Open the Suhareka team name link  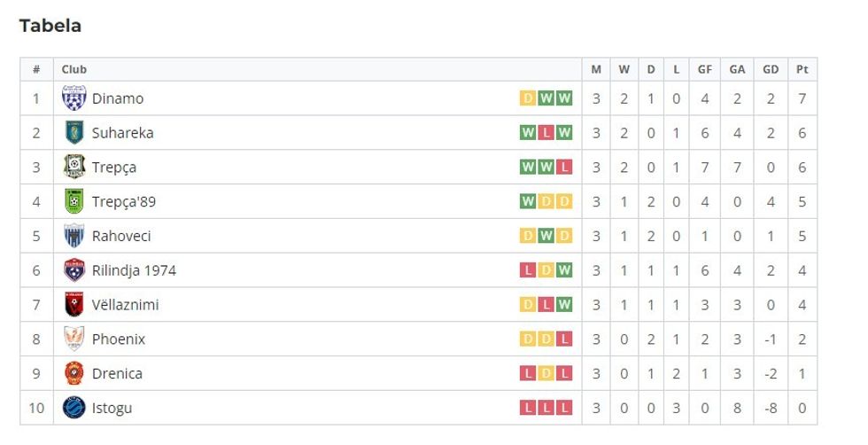[122, 133]
